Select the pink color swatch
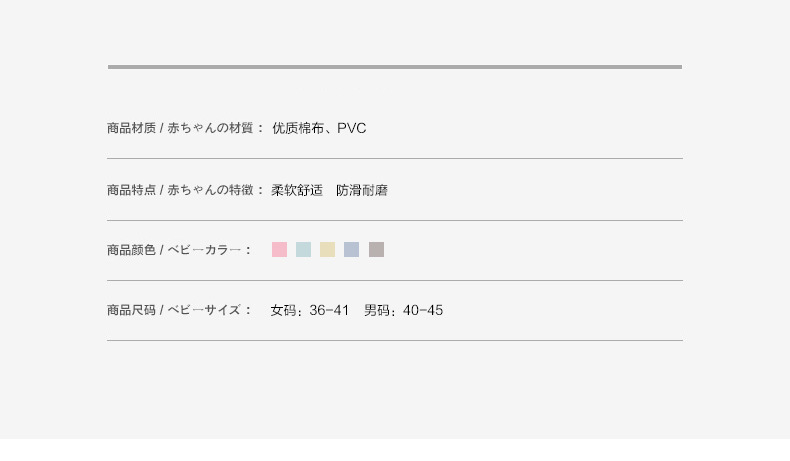Viewport: 790px width, 461px height. pos(279,249)
